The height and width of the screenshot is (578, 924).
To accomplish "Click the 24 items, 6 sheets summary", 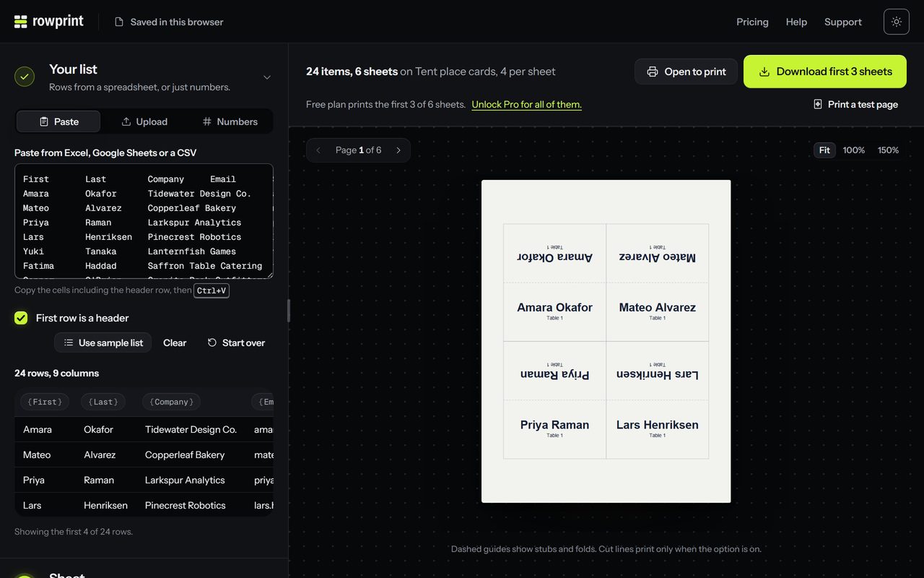I will pos(352,72).
